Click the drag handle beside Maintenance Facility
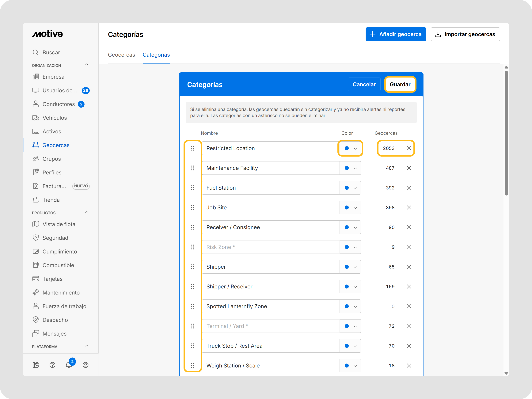 point(192,168)
